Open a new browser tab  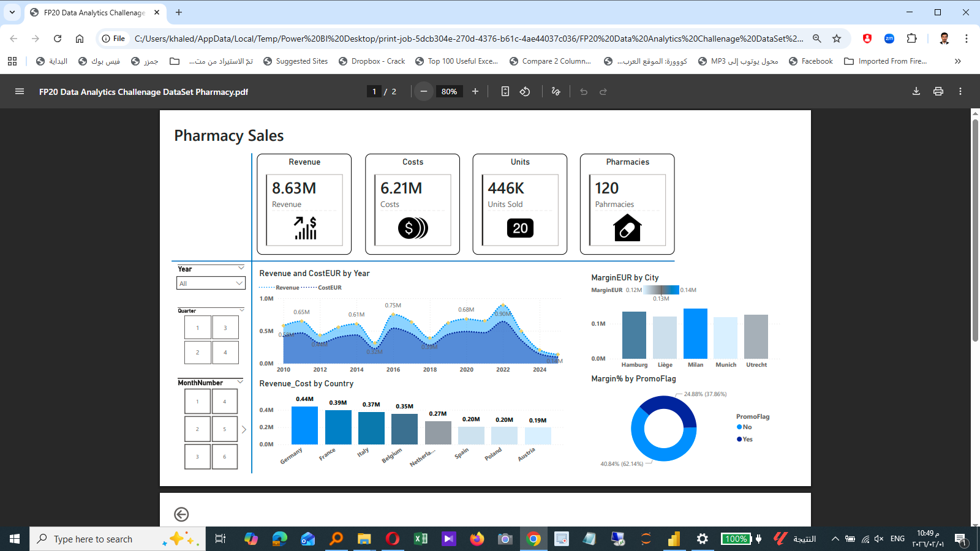[179, 12]
